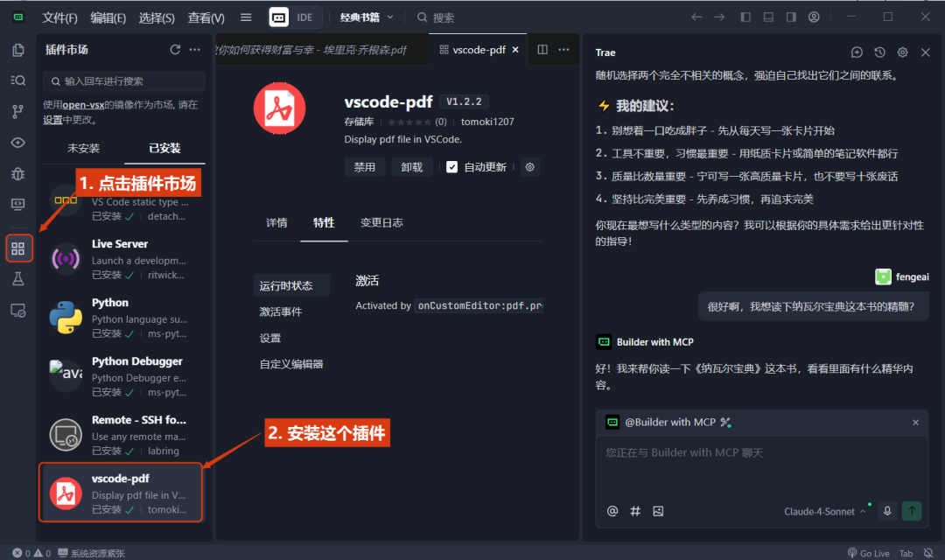Close the Trae chat panel
The width and height of the screenshot is (945, 560).
coord(926,52)
